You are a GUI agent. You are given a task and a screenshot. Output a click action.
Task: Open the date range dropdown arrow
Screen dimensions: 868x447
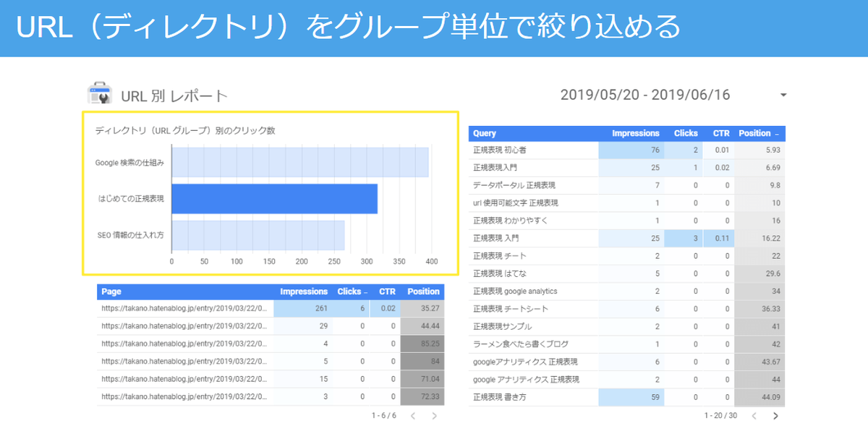tap(783, 95)
